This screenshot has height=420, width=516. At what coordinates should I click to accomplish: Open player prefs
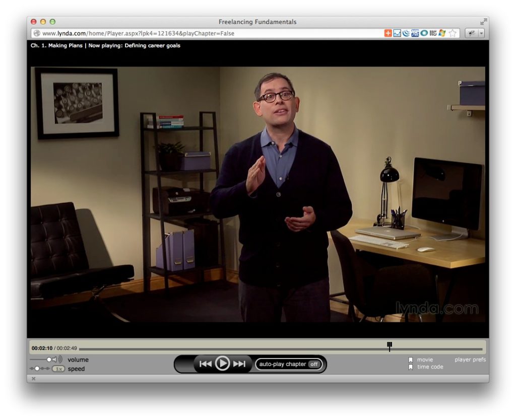pyautogui.click(x=470, y=360)
